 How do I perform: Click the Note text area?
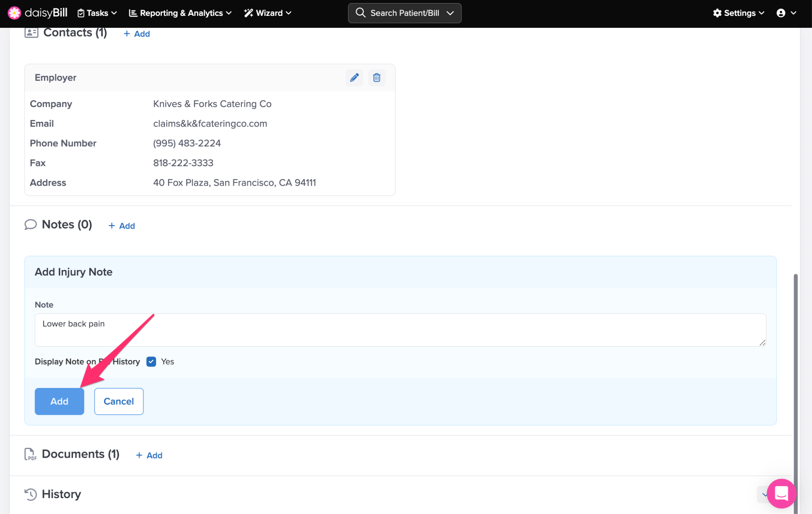coord(400,330)
